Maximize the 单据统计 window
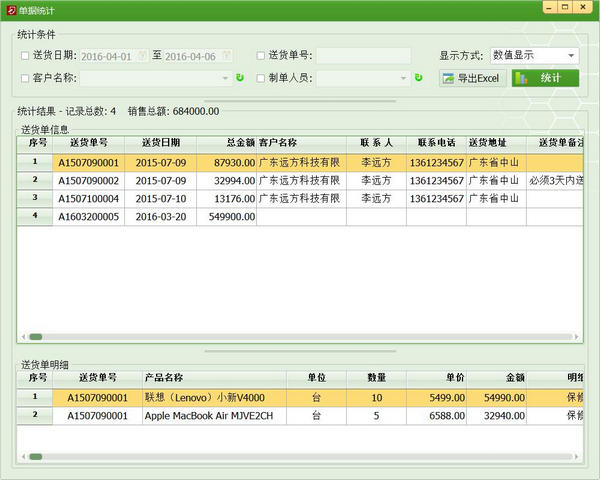Image resolution: width=600 pixels, height=480 pixels. click(x=565, y=7)
